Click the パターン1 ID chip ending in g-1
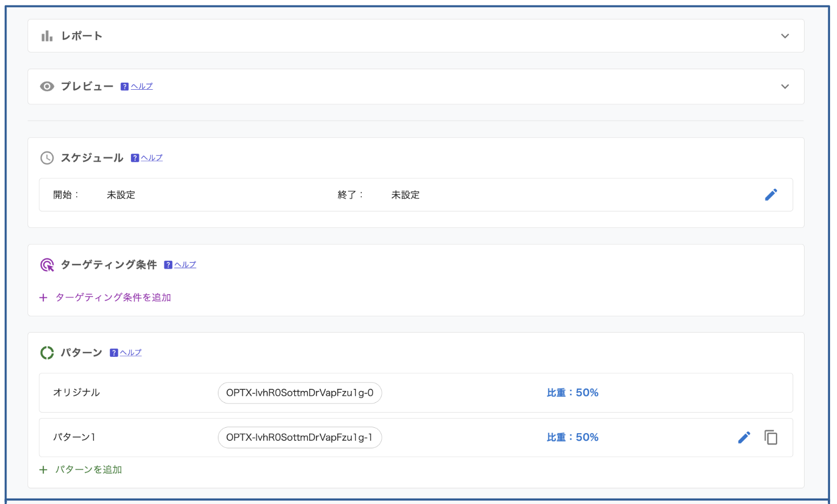837x504 pixels. tap(300, 437)
